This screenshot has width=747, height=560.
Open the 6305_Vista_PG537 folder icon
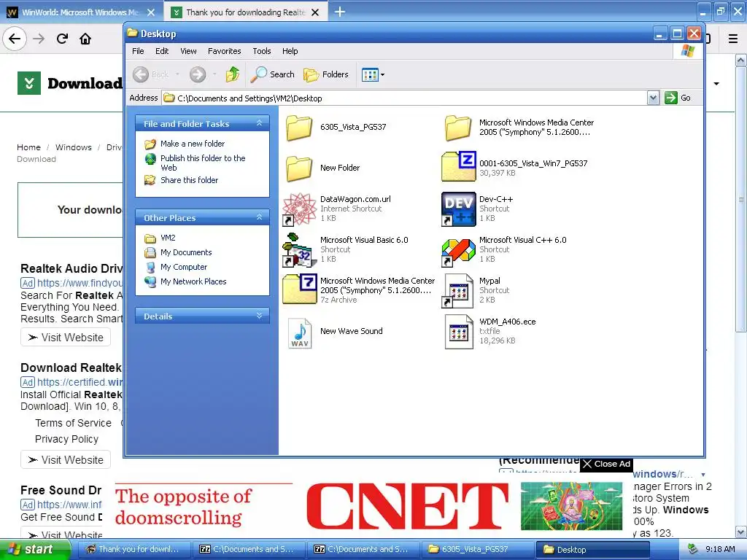tap(300, 128)
